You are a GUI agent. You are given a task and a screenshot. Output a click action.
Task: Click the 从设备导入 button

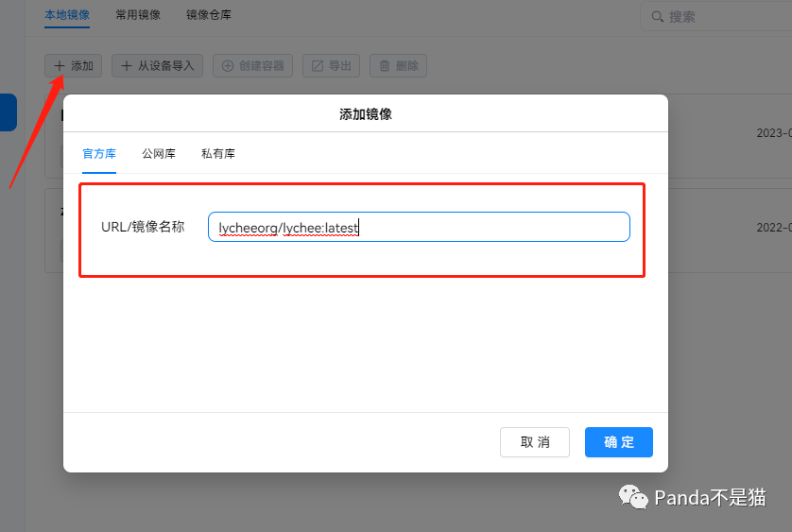[x=157, y=66]
